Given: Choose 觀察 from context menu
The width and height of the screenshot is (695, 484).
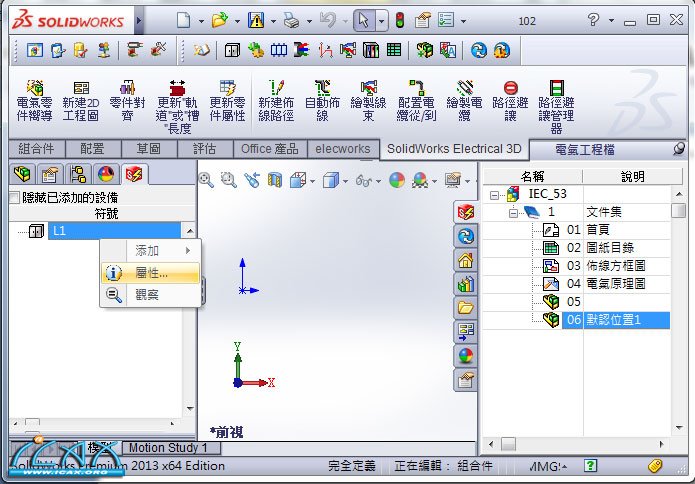Looking at the screenshot, I should click(x=150, y=294).
